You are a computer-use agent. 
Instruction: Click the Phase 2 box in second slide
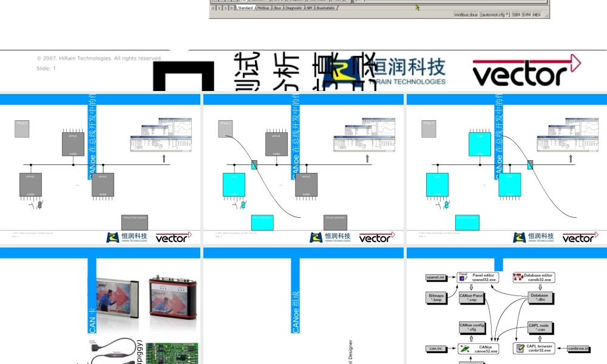(x=225, y=129)
